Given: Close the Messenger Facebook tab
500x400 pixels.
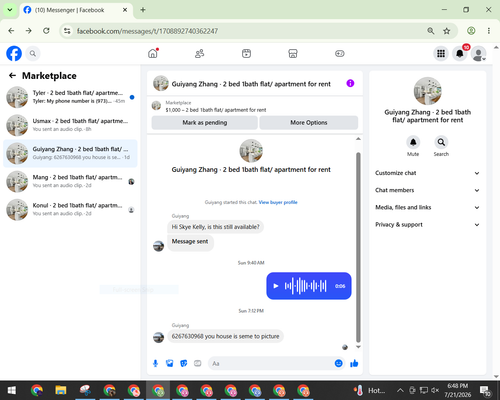Looking at the screenshot, I should point(125,10).
